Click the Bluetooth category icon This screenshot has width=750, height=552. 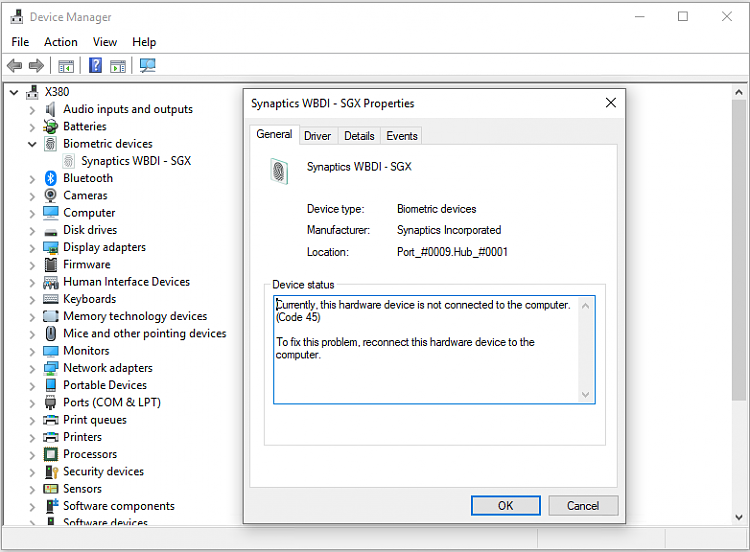click(x=51, y=178)
